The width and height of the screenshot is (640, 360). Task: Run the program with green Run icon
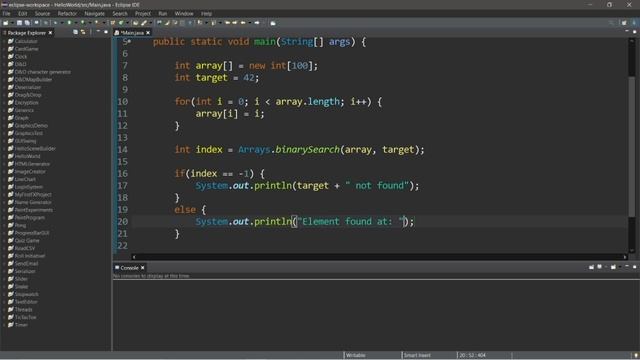[x=69, y=23]
